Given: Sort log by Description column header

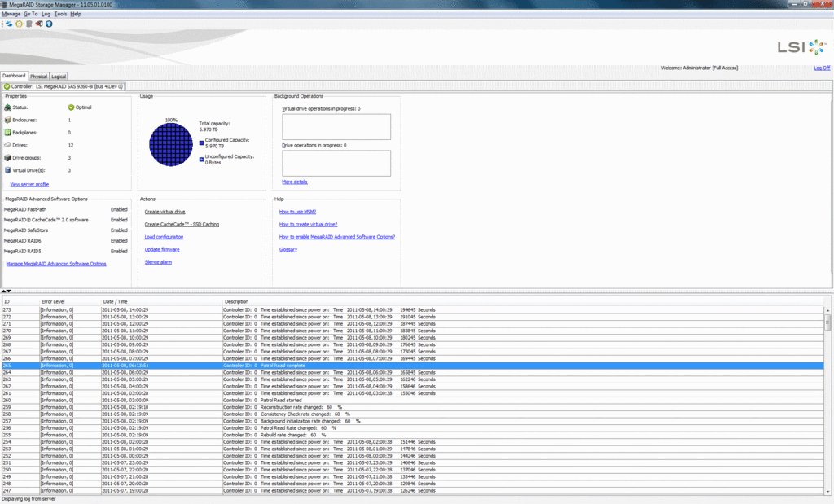Looking at the screenshot, I should [524, 301].
